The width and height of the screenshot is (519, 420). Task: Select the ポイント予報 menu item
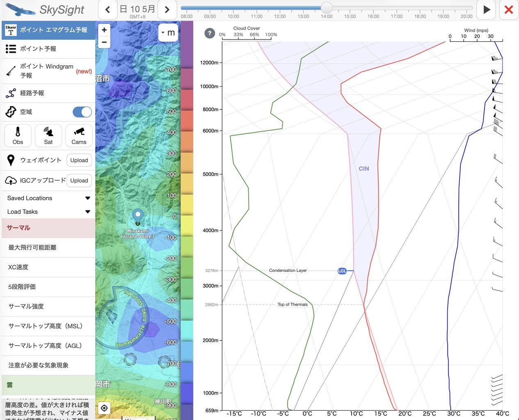48,49
